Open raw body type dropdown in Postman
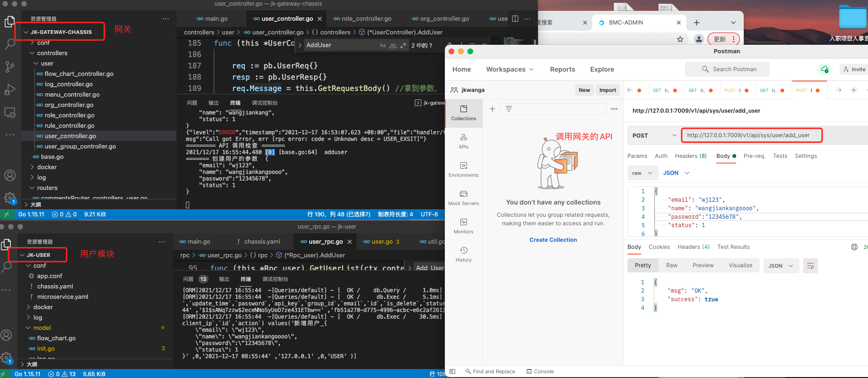The height and width of the screenshot is (378, 868). point(643,173)
